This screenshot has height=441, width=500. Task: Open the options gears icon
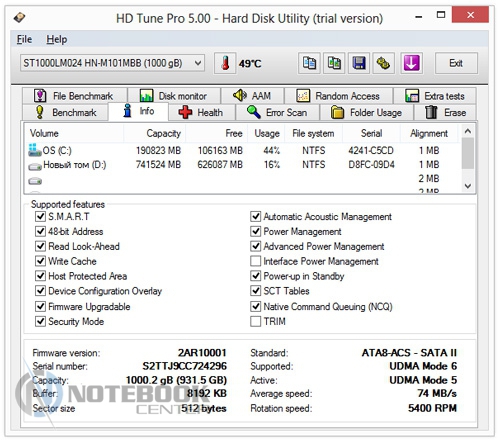click(x=383, y=63)
